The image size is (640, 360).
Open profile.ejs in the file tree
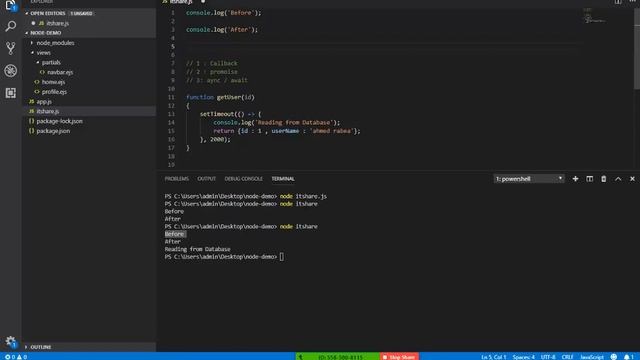[x=54, y=92]
